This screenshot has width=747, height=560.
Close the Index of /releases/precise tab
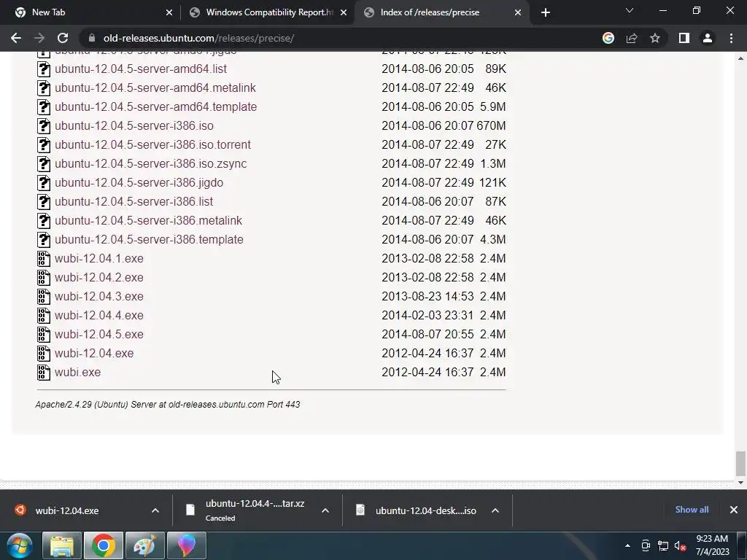point(518,12)
